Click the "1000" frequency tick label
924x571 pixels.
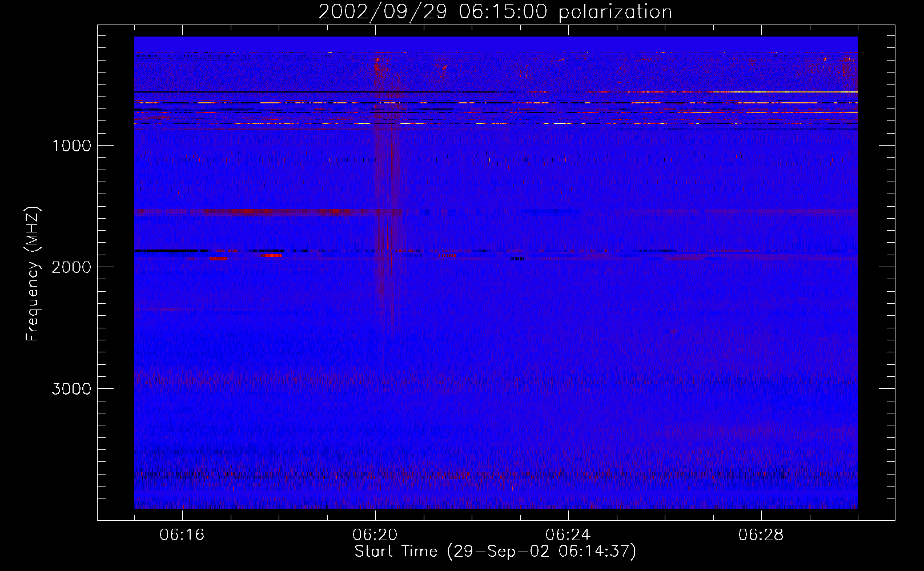[71, 146]
